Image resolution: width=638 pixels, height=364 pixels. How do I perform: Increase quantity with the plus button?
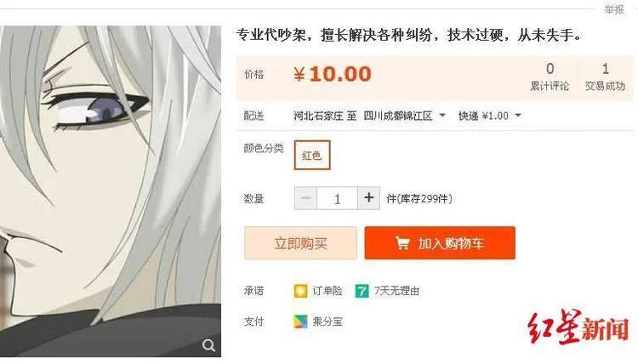369,198
